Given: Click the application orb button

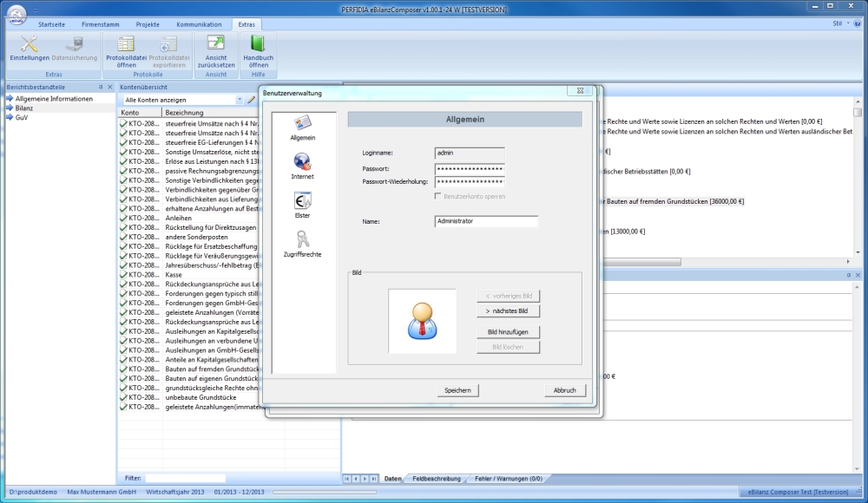Looking at the screenshot, I should [16, 15].
